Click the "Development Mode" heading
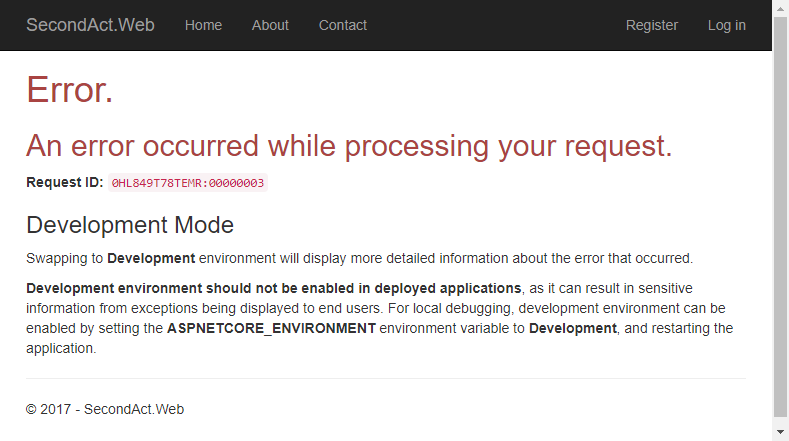The height and width of the screenshot is (441, 789). pos(130,225)
